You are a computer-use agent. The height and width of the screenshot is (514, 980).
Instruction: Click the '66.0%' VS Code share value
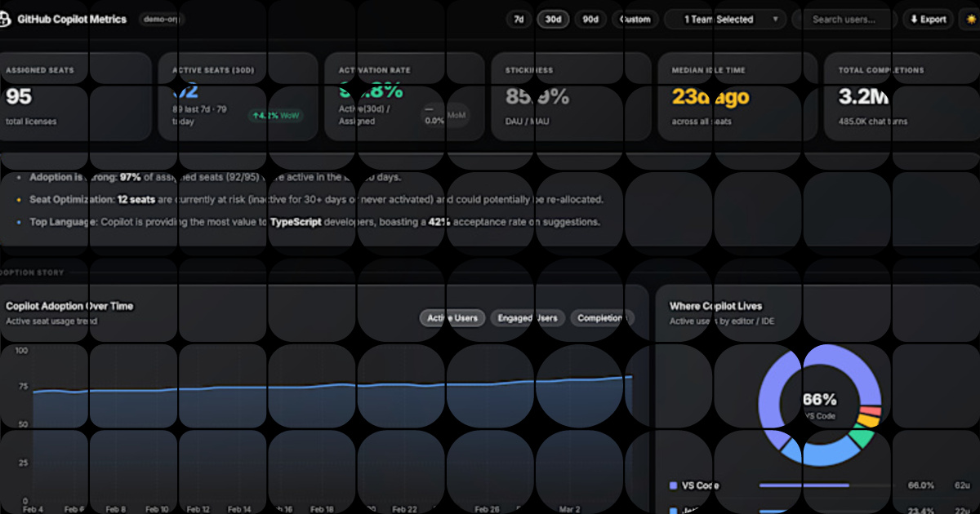pos(920,485)
